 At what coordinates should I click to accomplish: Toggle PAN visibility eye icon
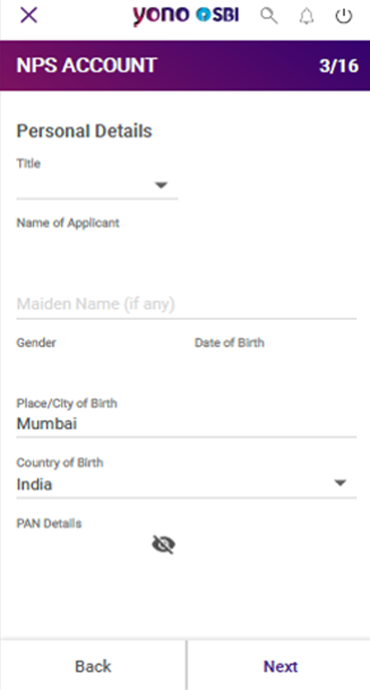[x=164, y=544]
